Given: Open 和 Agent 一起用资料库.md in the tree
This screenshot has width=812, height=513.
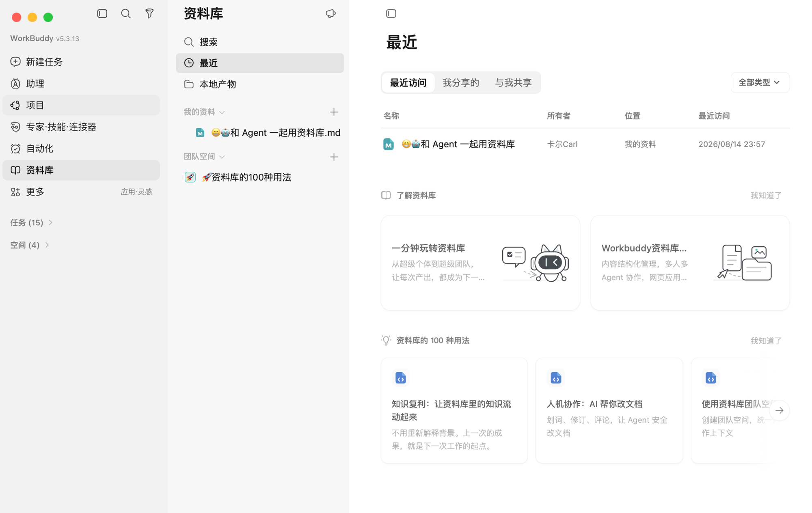Looking at the screenshot, I should click(268, 133).
